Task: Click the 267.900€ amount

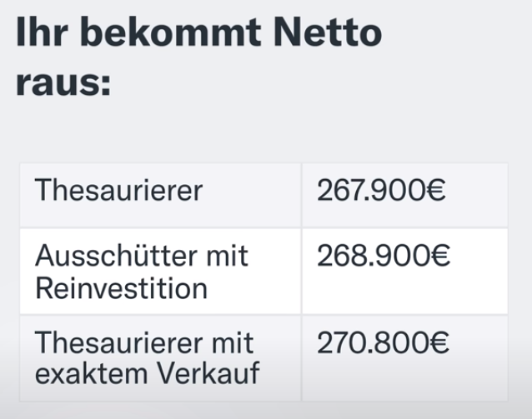Action: click(380, 192)
